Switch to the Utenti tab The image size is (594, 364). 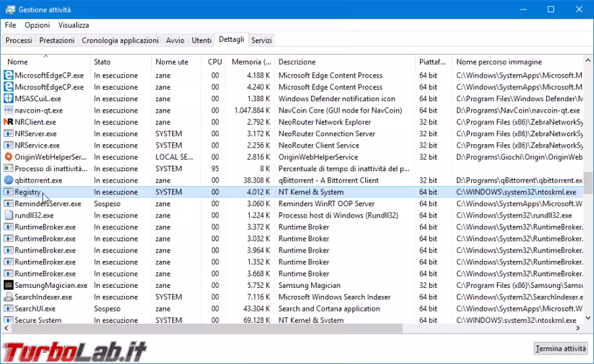(202, 40)
